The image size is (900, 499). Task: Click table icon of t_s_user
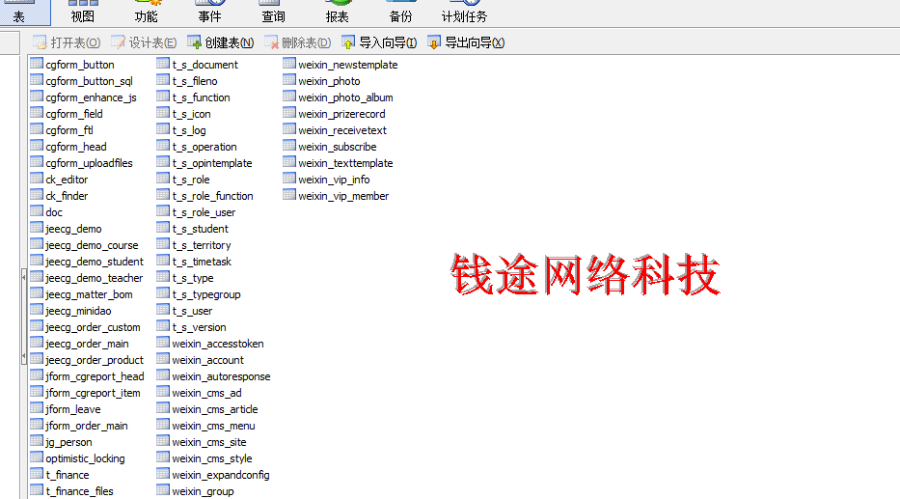pos(163,310)
